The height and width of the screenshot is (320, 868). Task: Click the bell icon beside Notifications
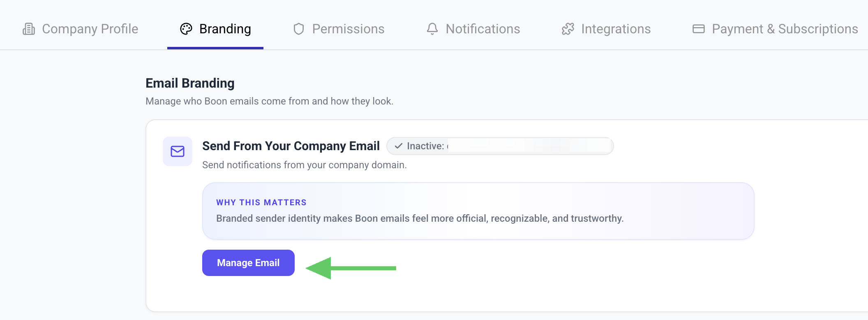[x=432, y=29]
